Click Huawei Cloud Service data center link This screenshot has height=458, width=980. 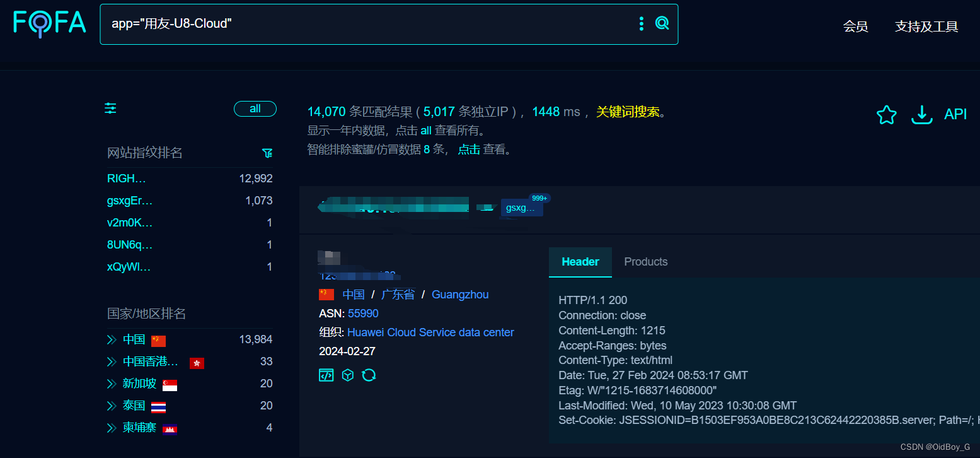430,332
